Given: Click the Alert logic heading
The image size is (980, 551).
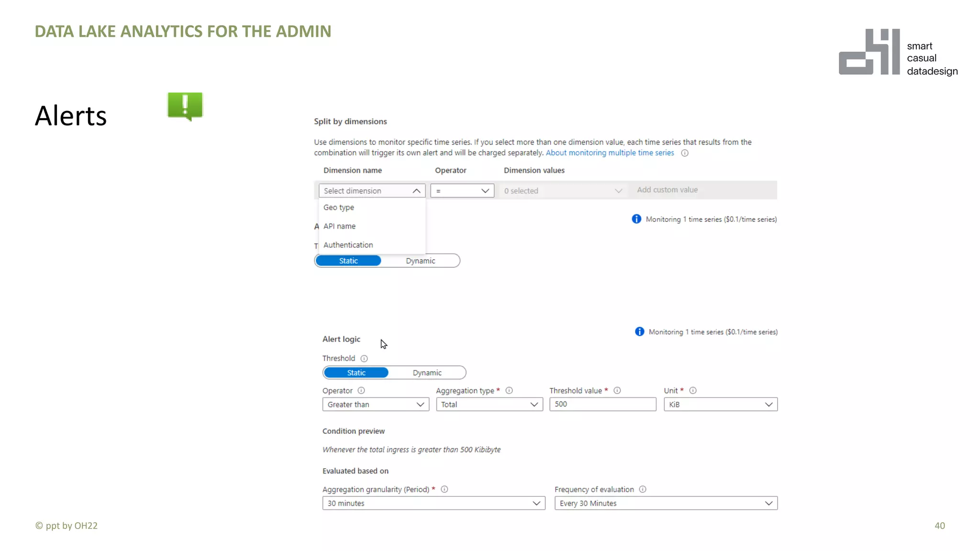Looking at the screenshot, I should tap(341, 339).
